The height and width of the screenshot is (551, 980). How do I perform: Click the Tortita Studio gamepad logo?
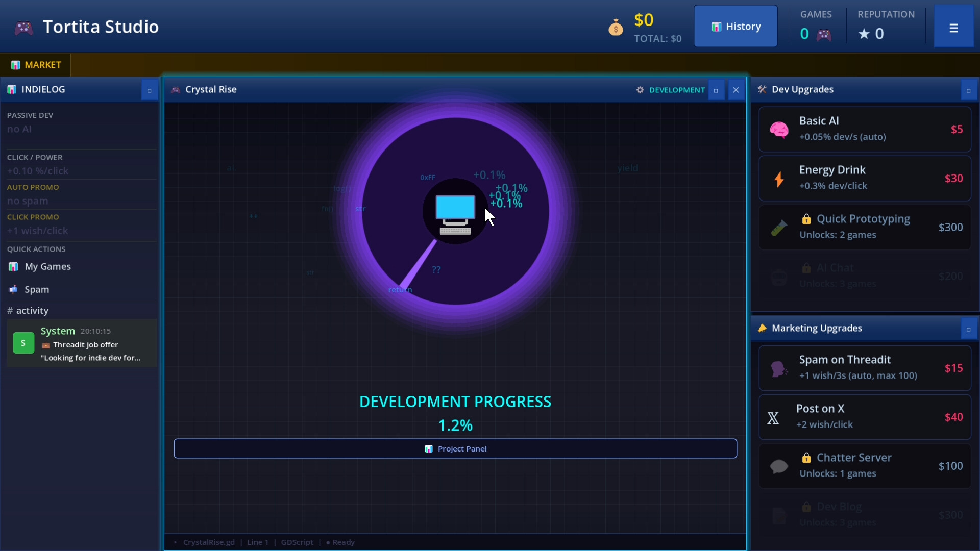(x=23, y=28)
